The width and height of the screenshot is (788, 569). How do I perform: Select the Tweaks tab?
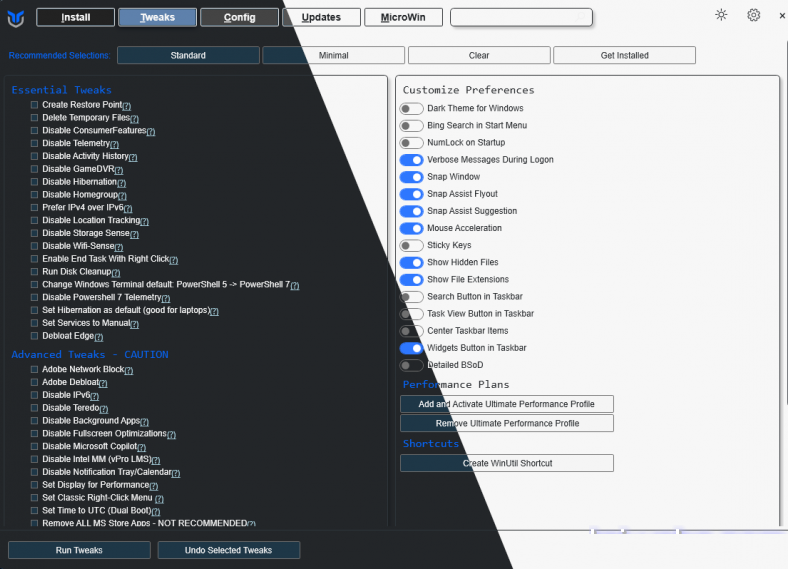[157, 17]
